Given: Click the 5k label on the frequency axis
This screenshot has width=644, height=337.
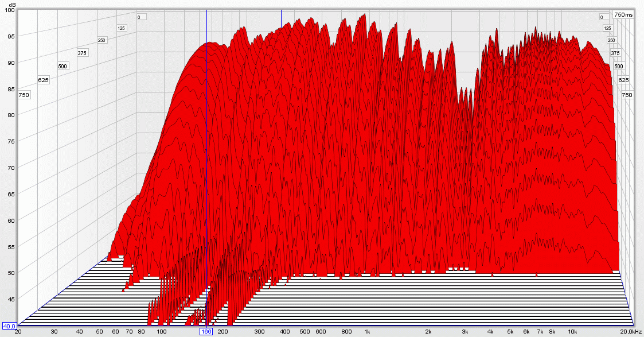Looking at the screenshot, I should pyautogui.click(x=510, y=332).
